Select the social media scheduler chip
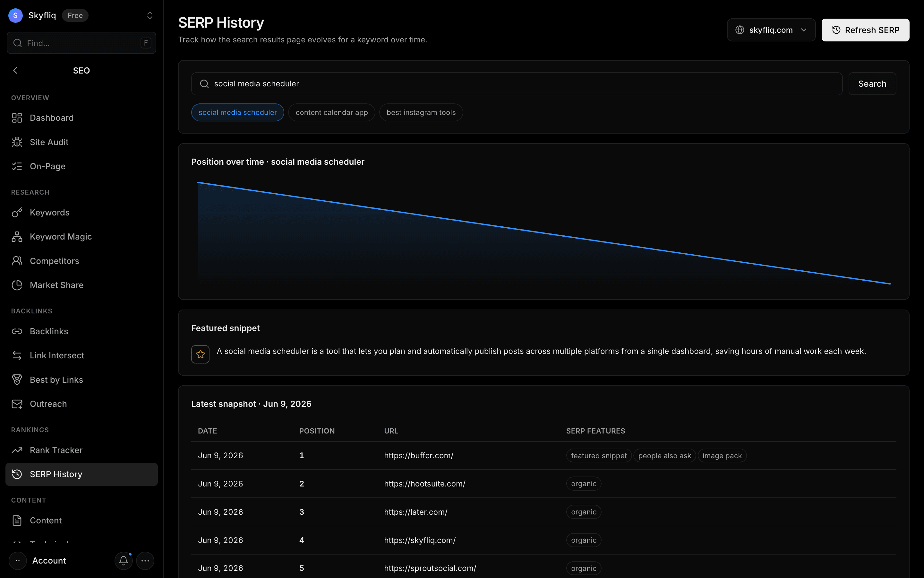924x578 pixels. [x=237, y=112]
